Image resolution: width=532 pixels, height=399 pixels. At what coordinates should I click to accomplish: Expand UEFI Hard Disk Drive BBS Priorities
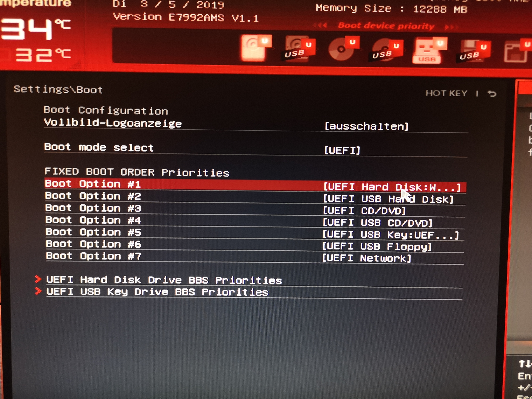pos(164,280)
